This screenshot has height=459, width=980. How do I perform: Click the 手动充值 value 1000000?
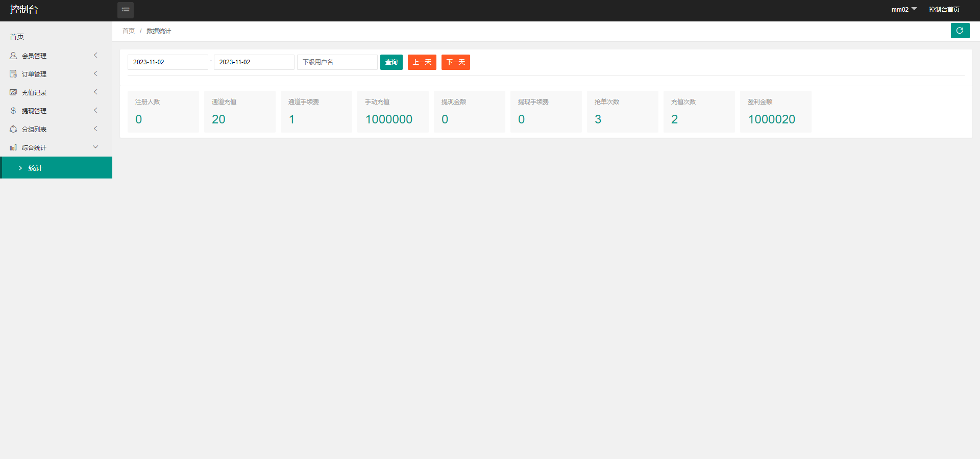pos(389,119)
